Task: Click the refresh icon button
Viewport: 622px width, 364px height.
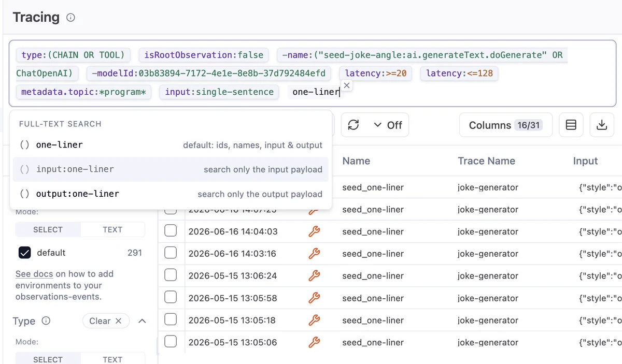Action: [x=354, y=125]
